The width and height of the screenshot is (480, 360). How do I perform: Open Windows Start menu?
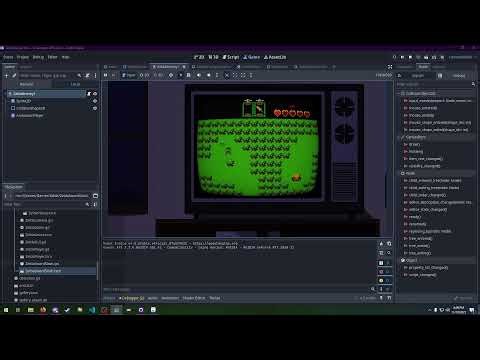[x=6, y=310]
